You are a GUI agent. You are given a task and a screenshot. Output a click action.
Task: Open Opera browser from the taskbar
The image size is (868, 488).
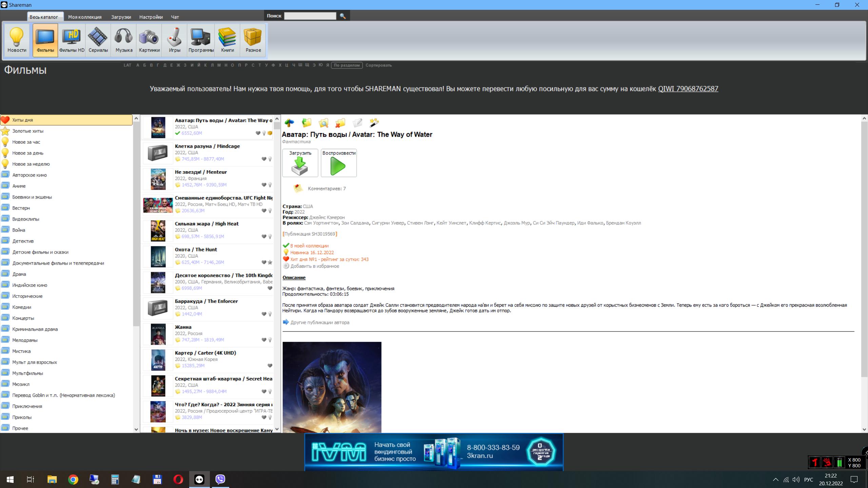(x=178, y=479)
